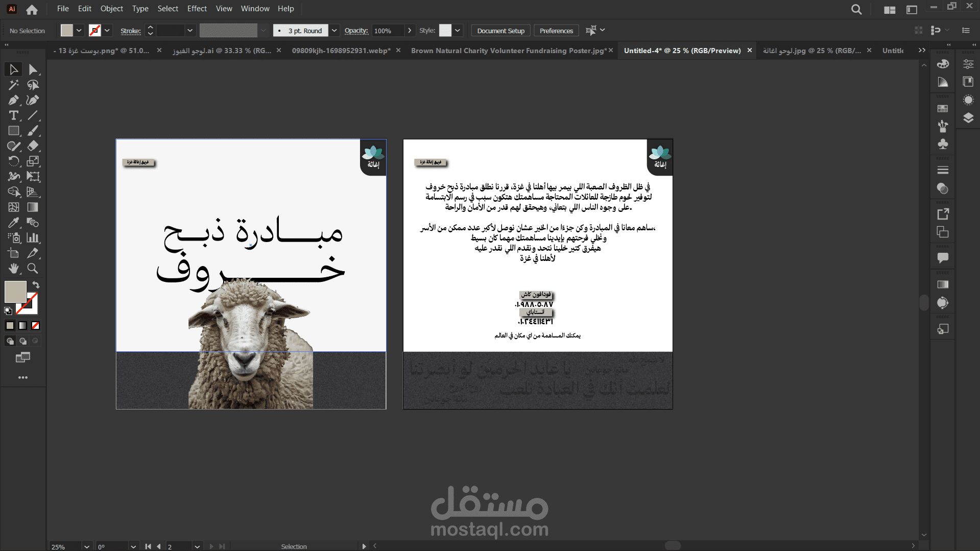Open the Comments panel icon
The image size is (980, 551).
[943, 258]
